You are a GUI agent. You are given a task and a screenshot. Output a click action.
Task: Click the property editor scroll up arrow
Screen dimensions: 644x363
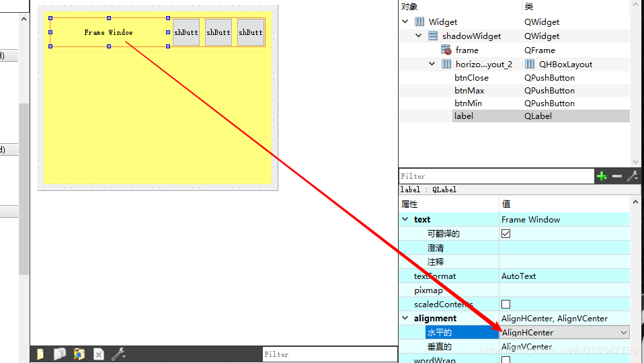(635, 202)
